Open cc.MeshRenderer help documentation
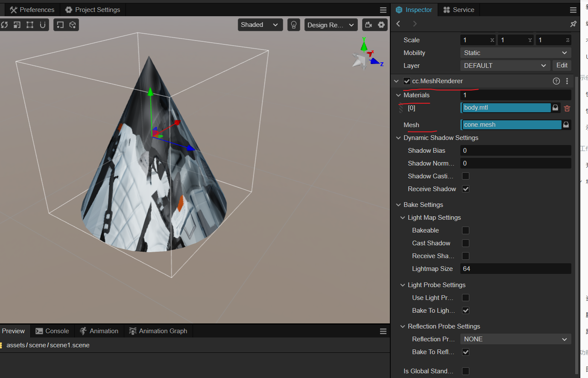Image resolution: width=588 pixels, height=378 pixels. [556, 81]
